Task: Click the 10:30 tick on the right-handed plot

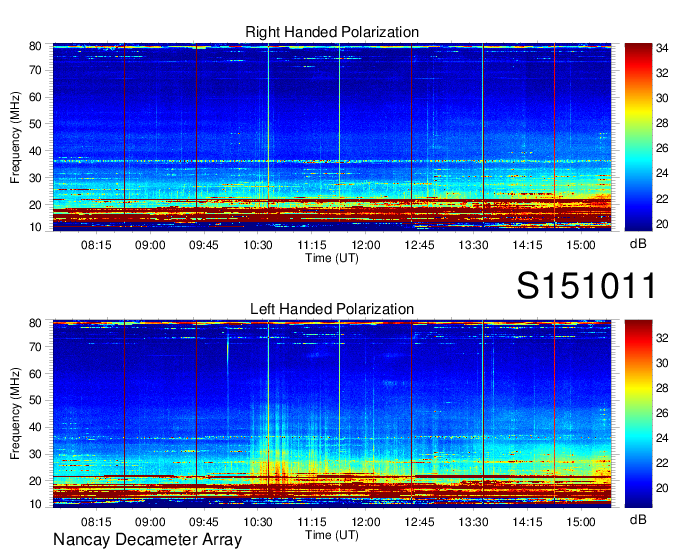Action: (x=258, y=245)
